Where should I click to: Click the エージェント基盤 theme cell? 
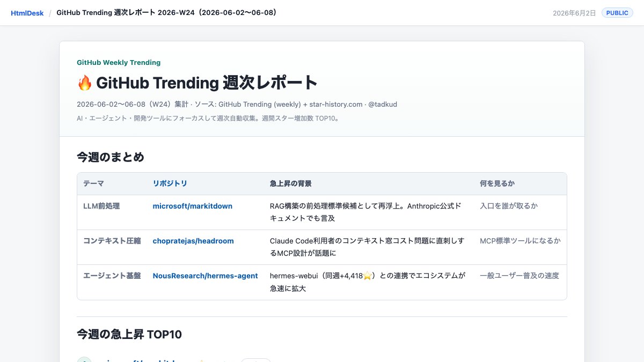point(112,276)
